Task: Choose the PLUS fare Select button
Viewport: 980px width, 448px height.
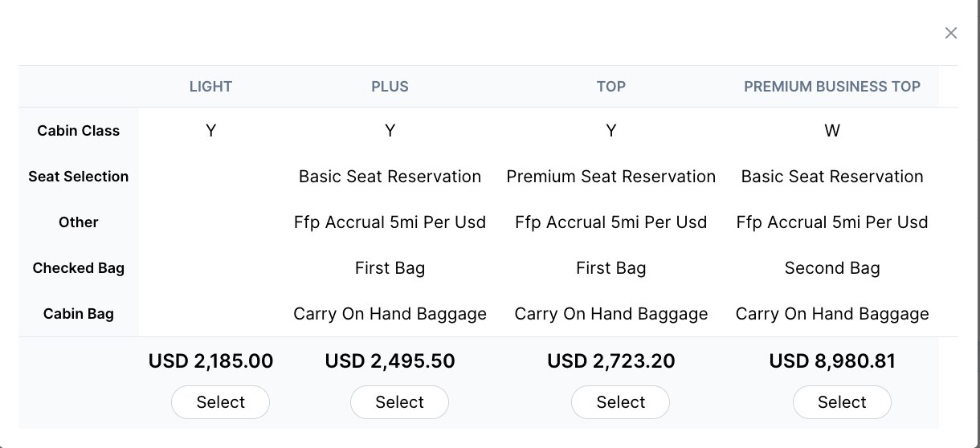Action: pos(399,402)
